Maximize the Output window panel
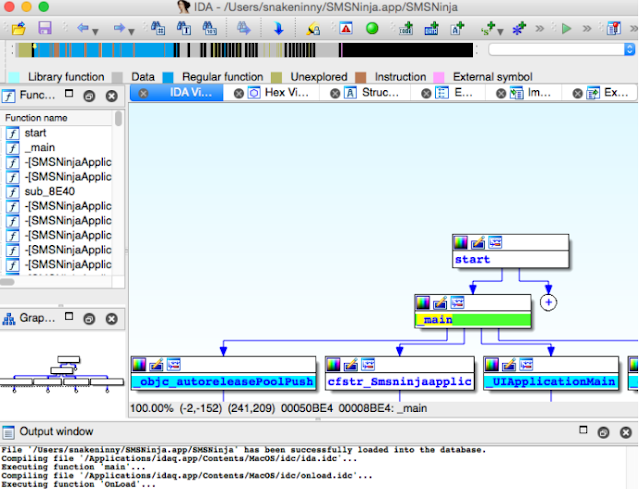The width and height of the screenshot is (640, 489). (583, 430)
